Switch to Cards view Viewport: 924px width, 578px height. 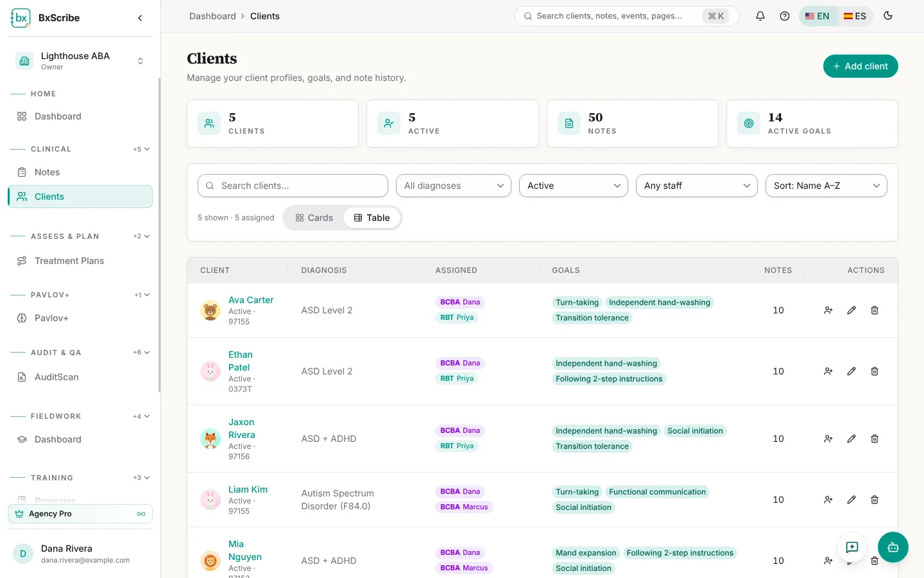314,218
